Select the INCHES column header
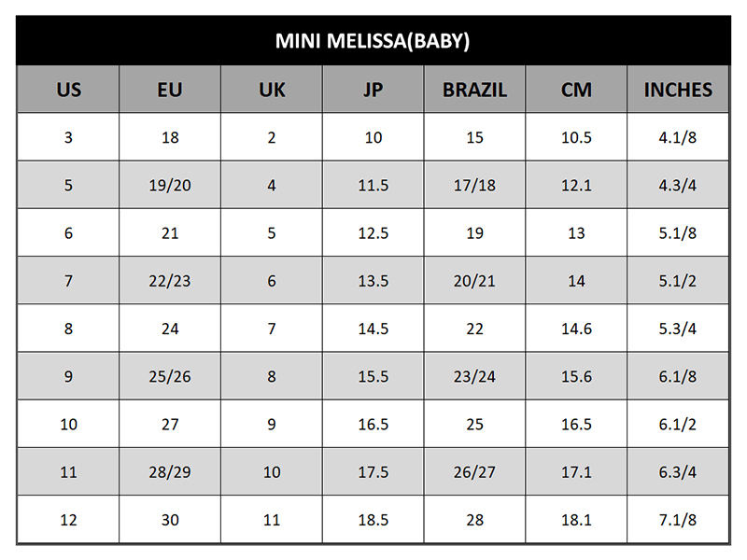Screen dimensions: 747x560 (678, 90)
